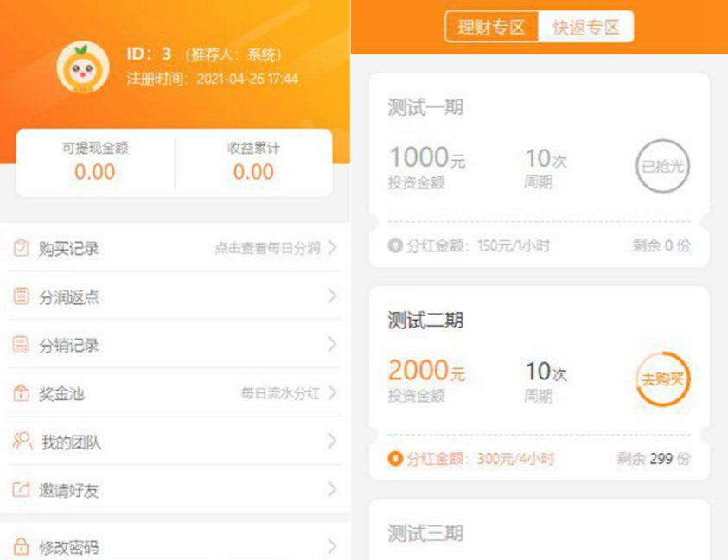The image size is (728, 560).
Task: Click the 2000元 investment amount
Action: click(427, 371)
